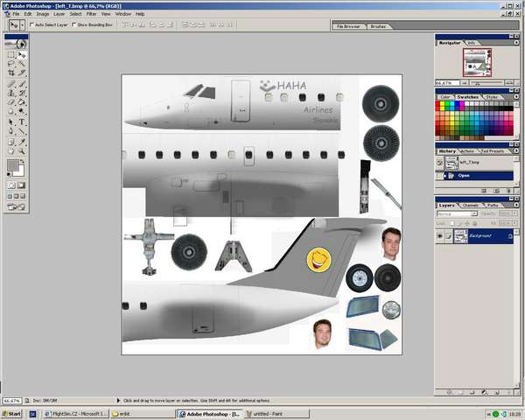Click the Navigator preview thumbnail

point(475,61)
